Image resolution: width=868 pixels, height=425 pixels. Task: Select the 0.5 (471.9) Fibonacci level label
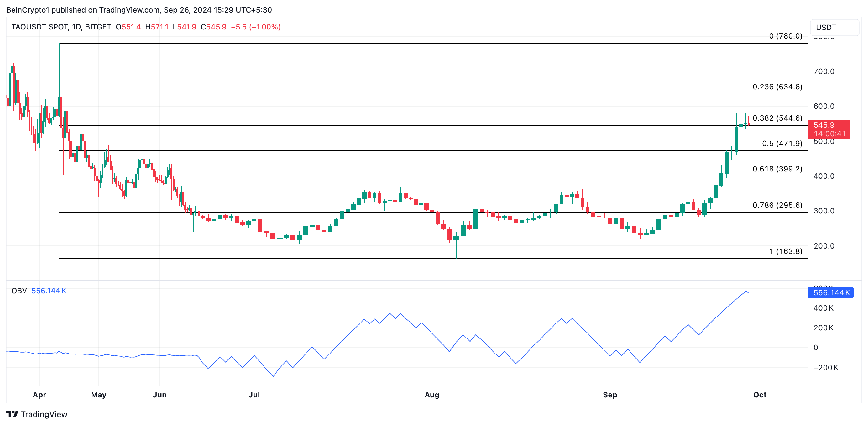click(x=782, y=143)
